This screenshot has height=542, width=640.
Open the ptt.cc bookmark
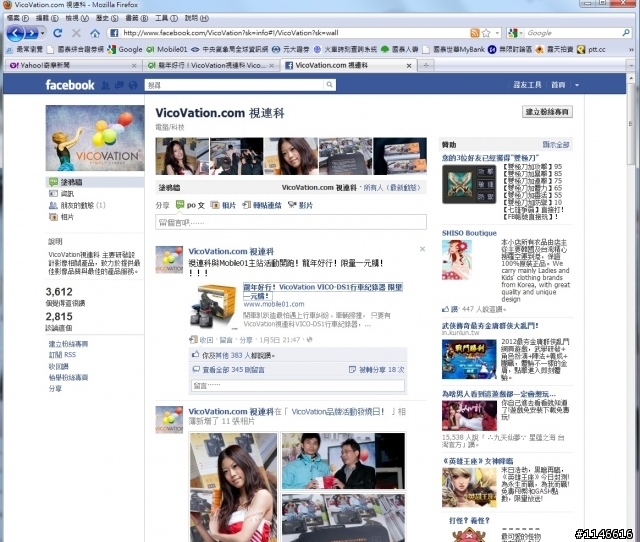(x=591, y=49)
